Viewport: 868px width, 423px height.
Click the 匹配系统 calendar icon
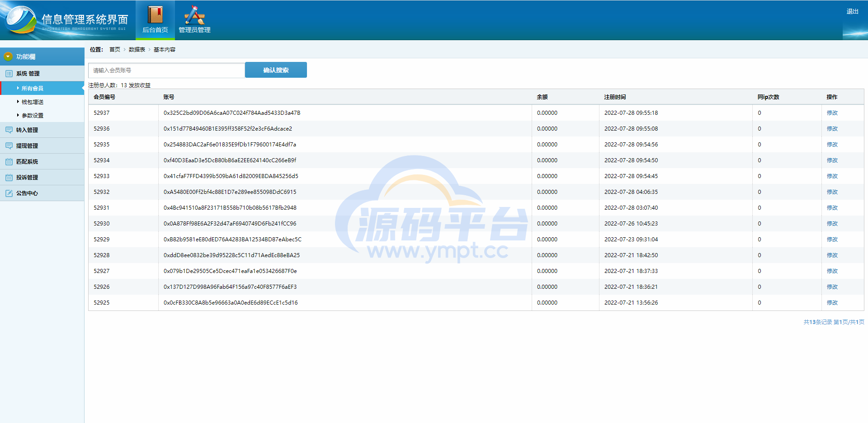9,162
